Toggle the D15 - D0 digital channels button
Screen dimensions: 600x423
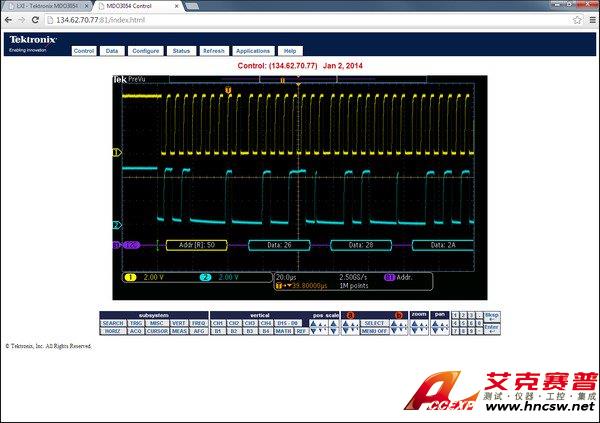pos(288,323)
